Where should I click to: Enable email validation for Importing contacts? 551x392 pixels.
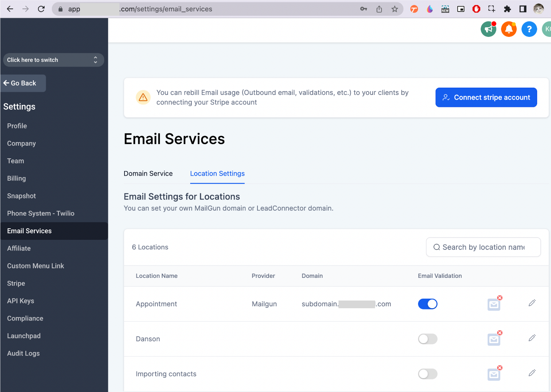pos(428,374)
